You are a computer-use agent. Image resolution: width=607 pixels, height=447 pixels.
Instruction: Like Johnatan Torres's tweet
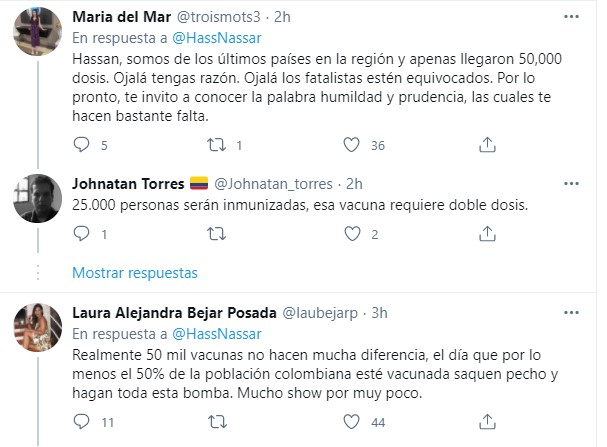tap(350, 235)
